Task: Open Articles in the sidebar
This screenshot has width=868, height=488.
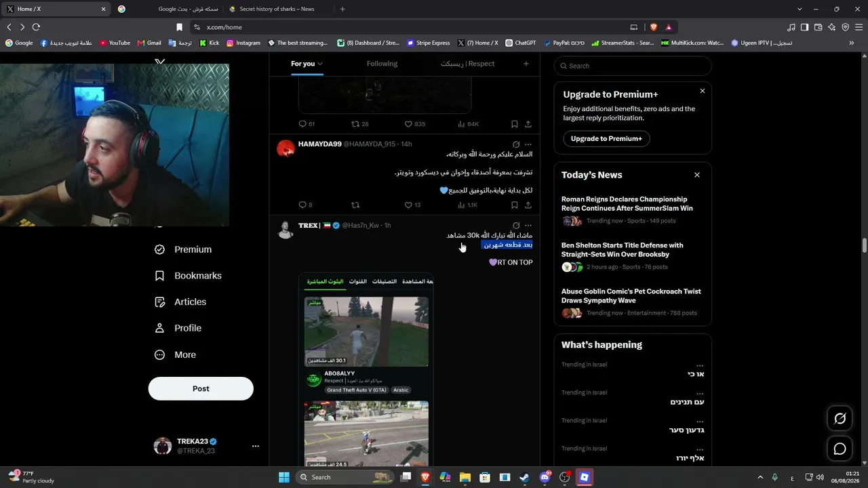Action: [180, 302]
